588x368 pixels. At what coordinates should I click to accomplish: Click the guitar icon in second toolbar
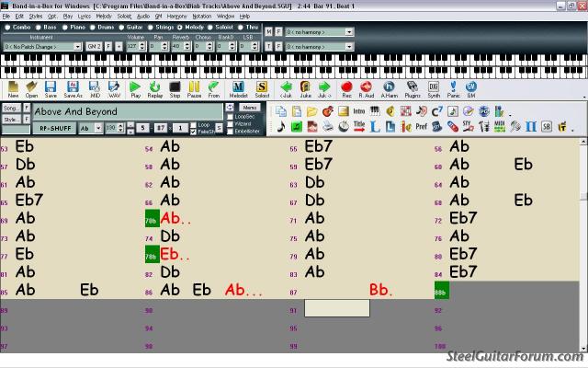(328, 111)
